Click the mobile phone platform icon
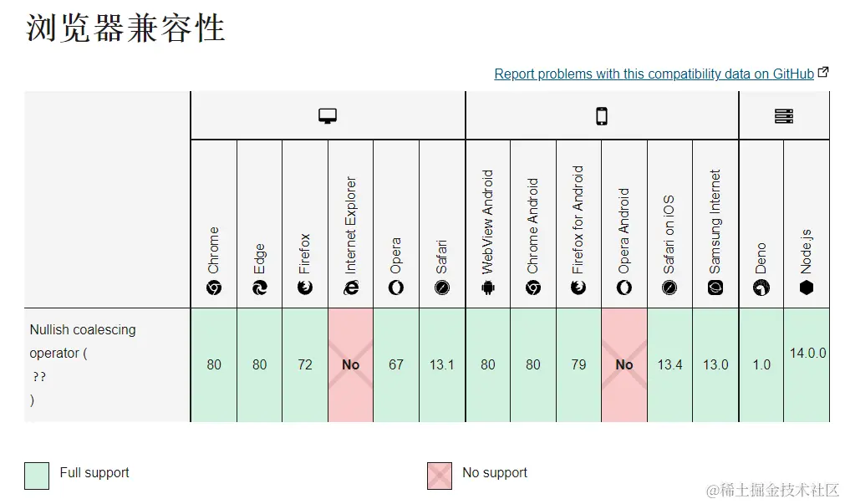This screenshot has height=504, width=845. [602, 116]
